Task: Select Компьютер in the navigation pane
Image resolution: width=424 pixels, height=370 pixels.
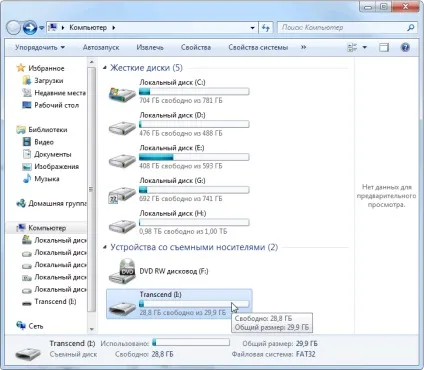Action: tap(47, 228)
